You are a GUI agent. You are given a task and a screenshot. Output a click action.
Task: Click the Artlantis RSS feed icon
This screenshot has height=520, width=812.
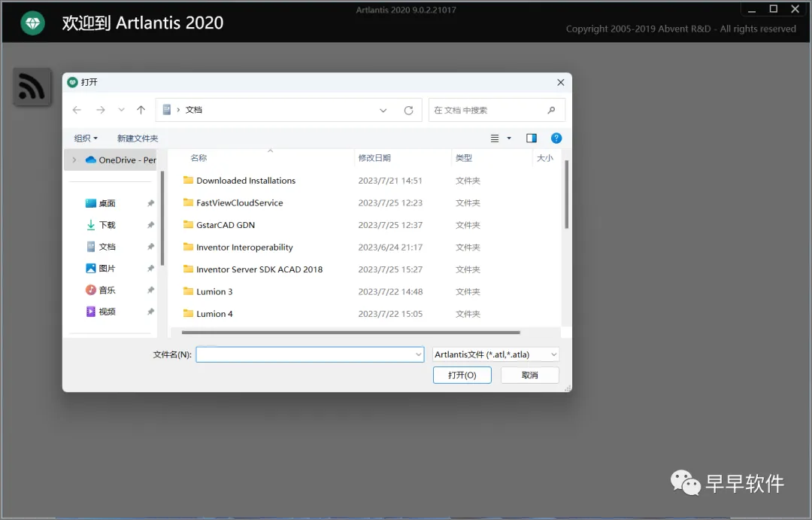pos(32,87)
